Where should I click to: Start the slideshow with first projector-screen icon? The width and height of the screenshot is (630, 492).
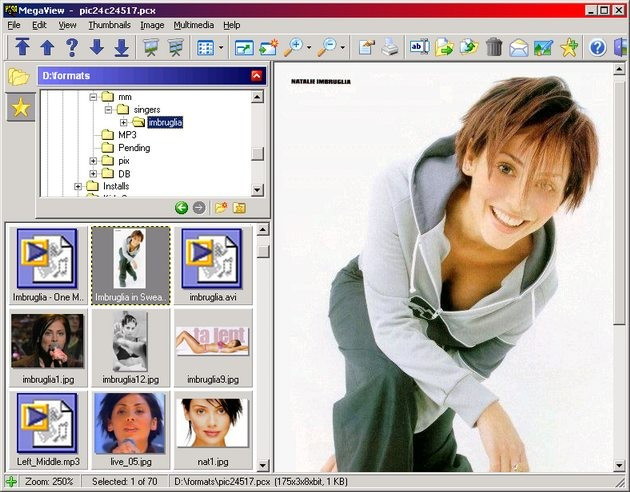(x=151, y=47)
